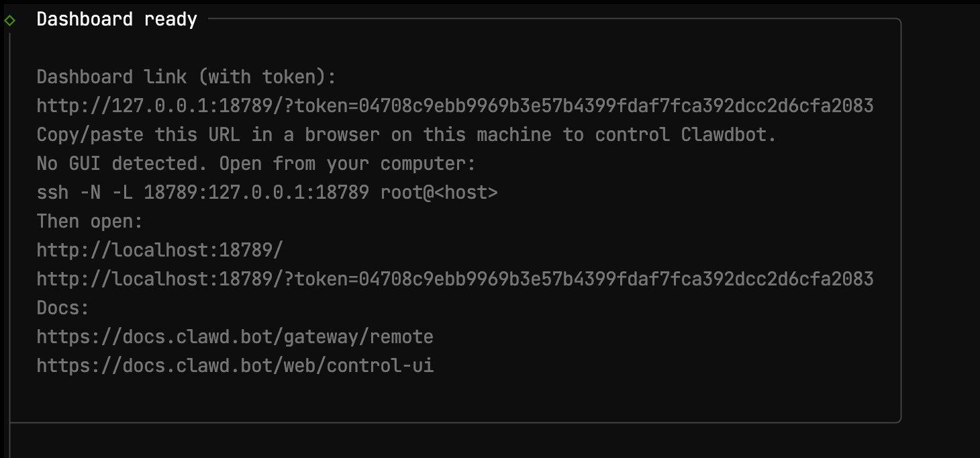980x458 pixels.
Task: Click the green diamond status icon
Action: (x=9, y=20)
